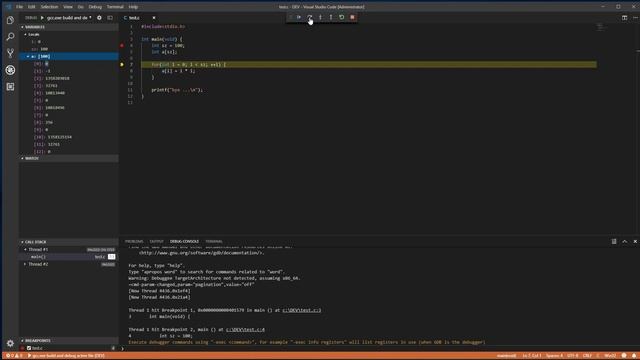Click red Stop in the debug toolbar
The width and height of the screenshot is (640, 360).
(352, 17)
